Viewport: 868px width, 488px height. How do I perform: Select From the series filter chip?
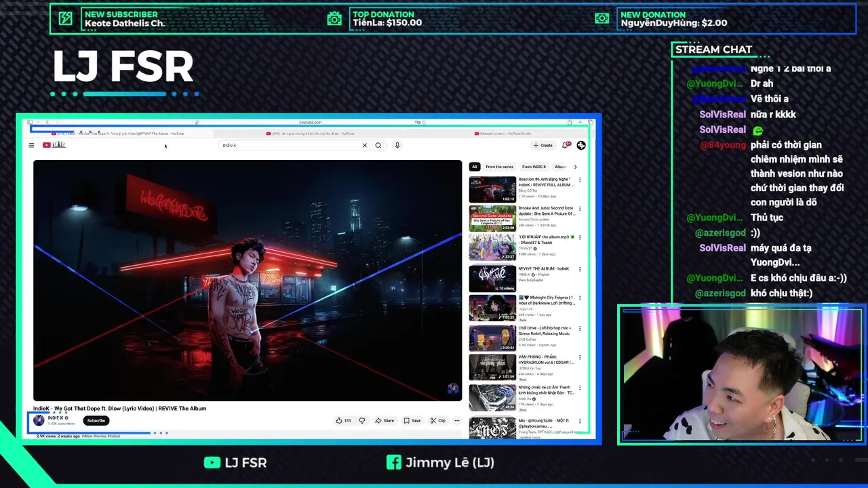499,167
